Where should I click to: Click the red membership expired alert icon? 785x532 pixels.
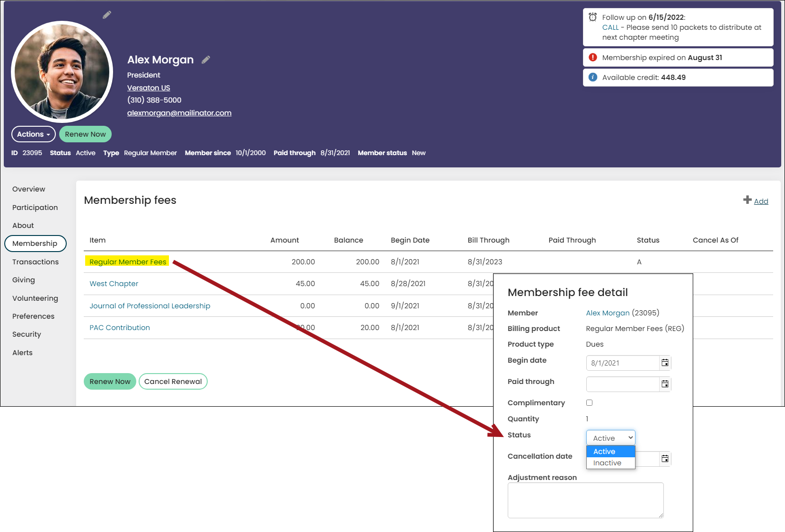point(593,57)
